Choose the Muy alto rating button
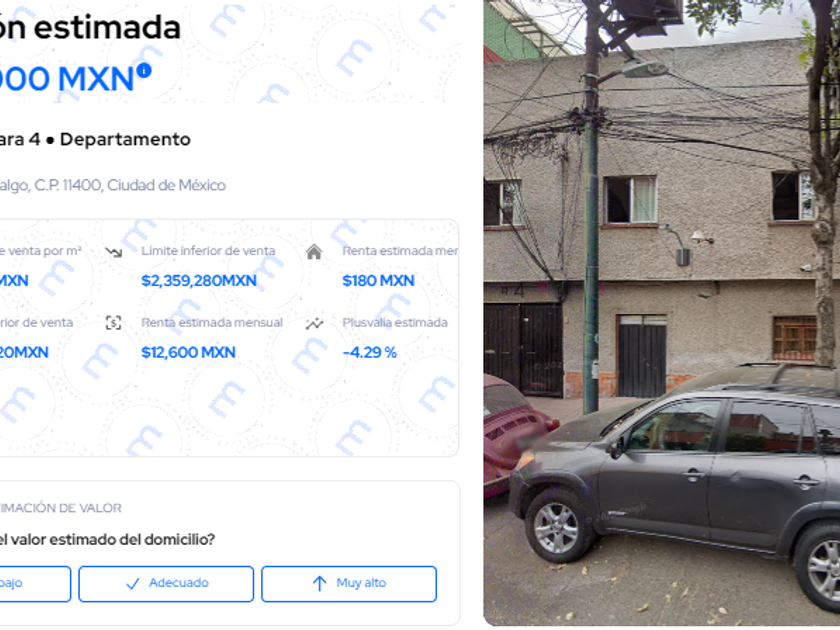840x630 pixels. (349, 584)
